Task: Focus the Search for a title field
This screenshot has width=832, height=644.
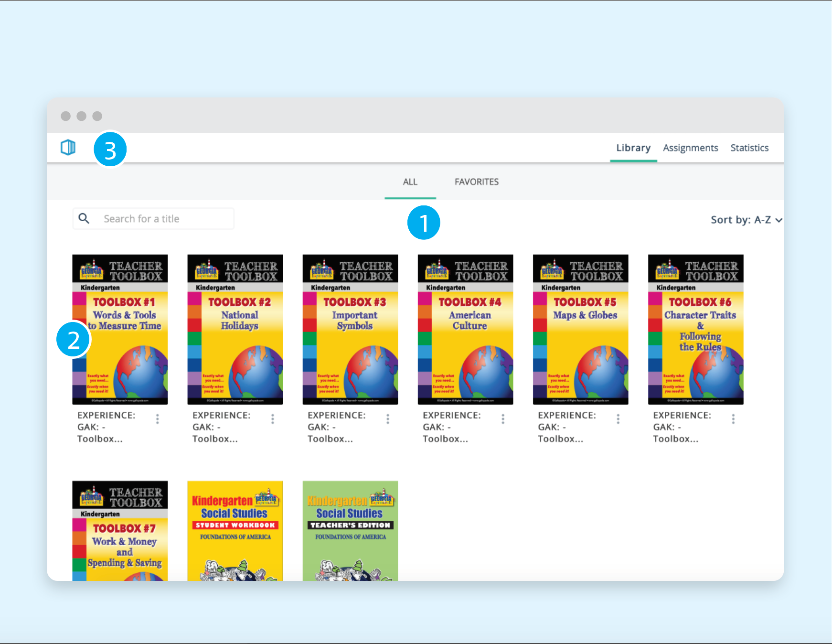Action: pyautogui.click(x=153, y=219)
